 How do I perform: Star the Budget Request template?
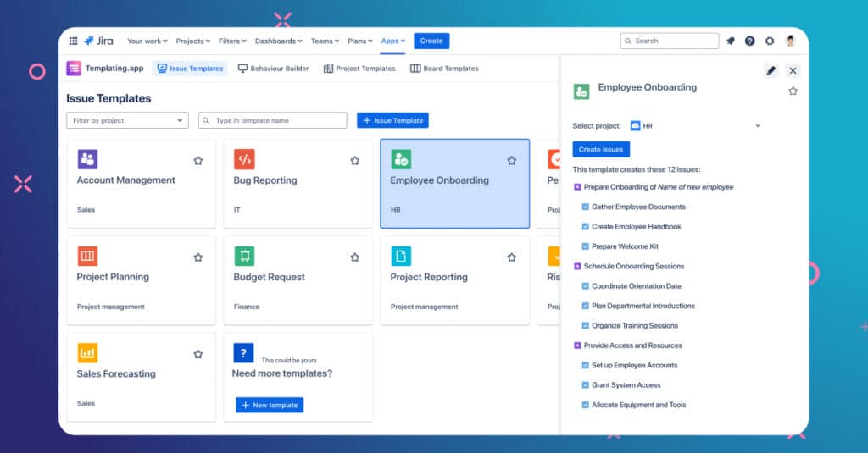click(355, 257)
